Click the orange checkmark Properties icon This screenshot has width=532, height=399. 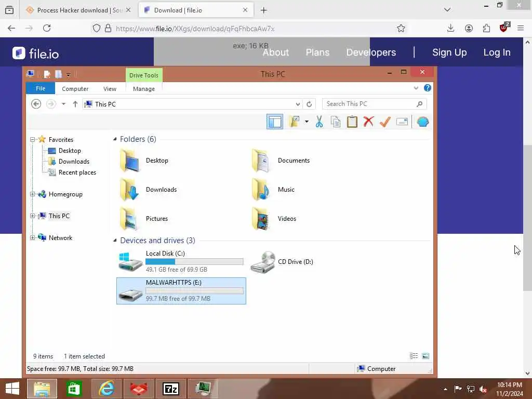pyautogui.click(x=385, y=122)
